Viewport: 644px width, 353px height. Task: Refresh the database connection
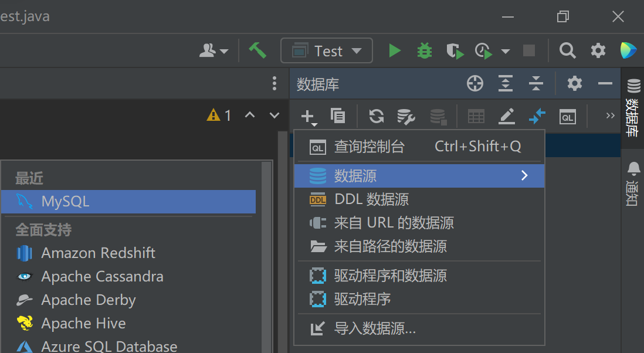[x=376, y=116]
